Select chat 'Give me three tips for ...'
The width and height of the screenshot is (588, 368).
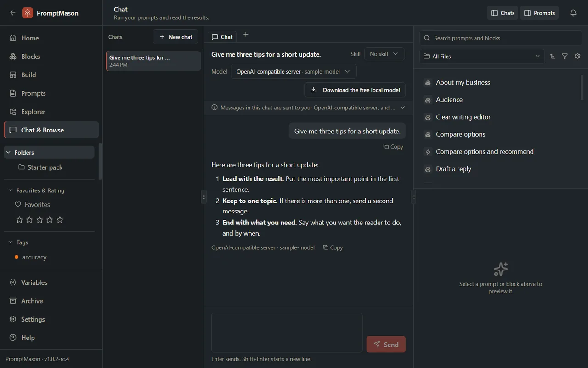click(153, 61)
